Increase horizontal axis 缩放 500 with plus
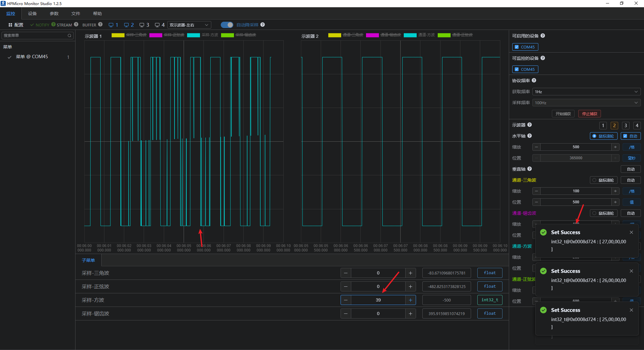The image size is (644, 350). [615, 147]
